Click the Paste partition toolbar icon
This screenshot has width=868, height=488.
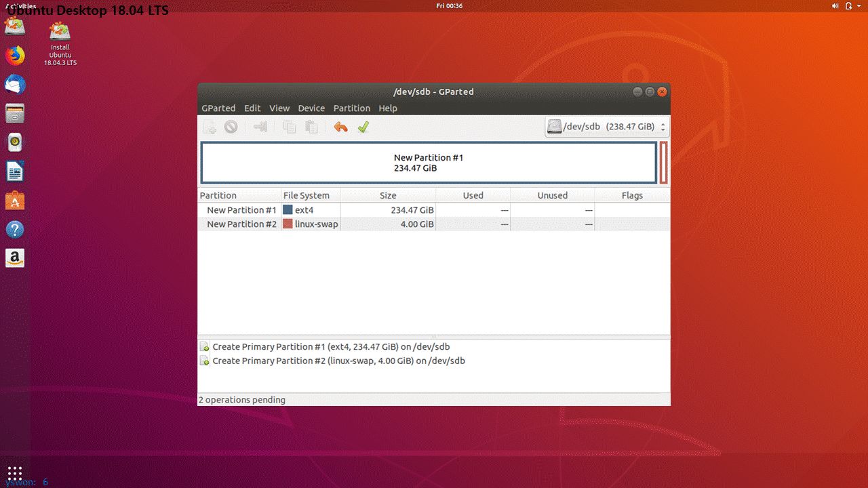click(311, 127)
